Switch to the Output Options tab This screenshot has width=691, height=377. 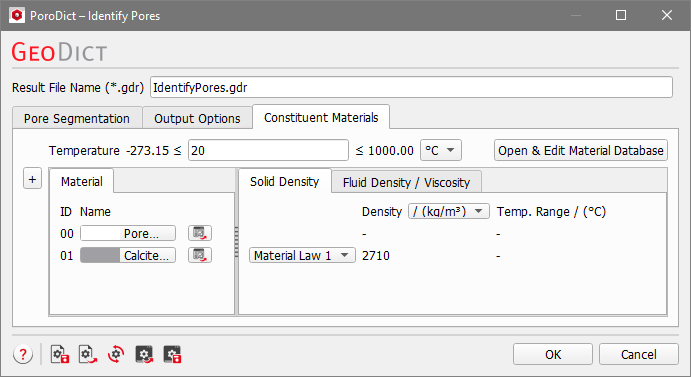click(197, 118)
